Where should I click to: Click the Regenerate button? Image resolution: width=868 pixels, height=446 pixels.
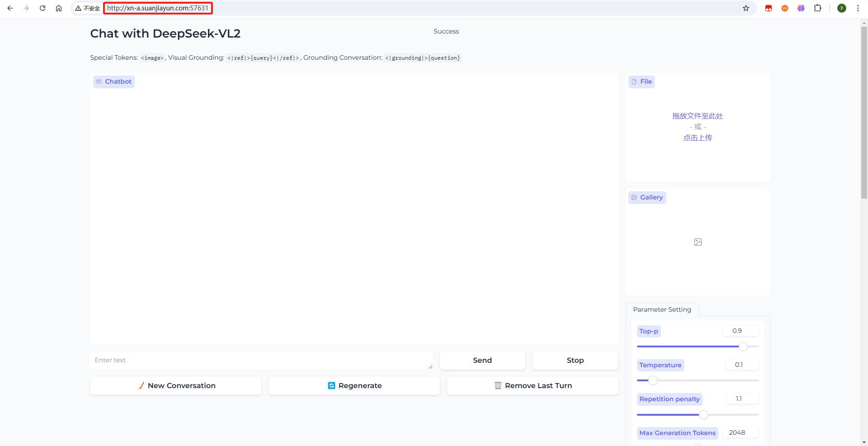coord(354,386)
